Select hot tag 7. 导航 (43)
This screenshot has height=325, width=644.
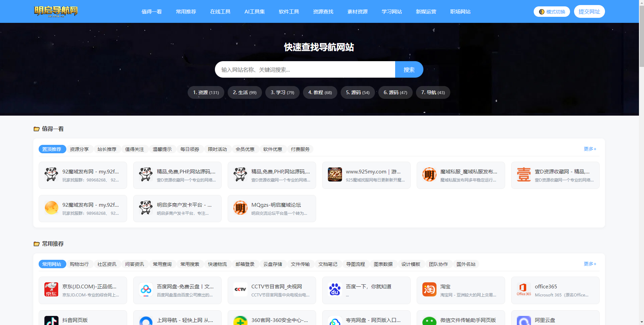pyautogui.click(x=433, y=92)
